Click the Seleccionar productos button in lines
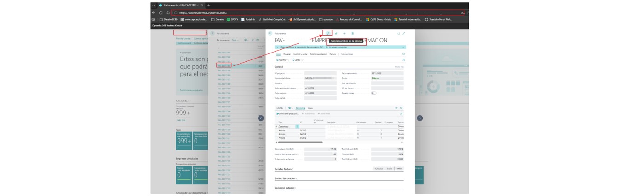 288,113
